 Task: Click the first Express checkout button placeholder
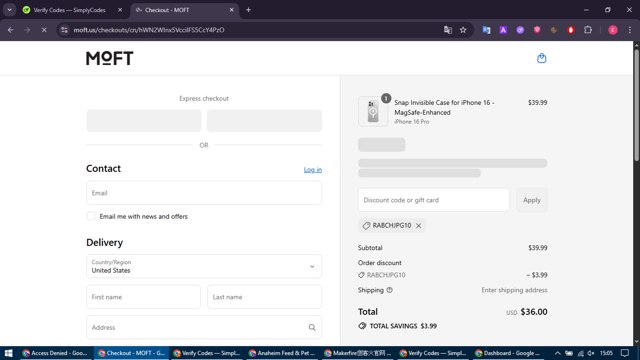click(144, 120)
